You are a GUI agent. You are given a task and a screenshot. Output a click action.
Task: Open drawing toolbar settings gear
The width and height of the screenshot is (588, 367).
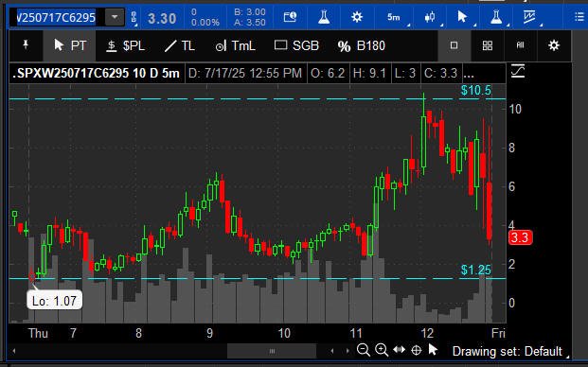coord(554,45)
